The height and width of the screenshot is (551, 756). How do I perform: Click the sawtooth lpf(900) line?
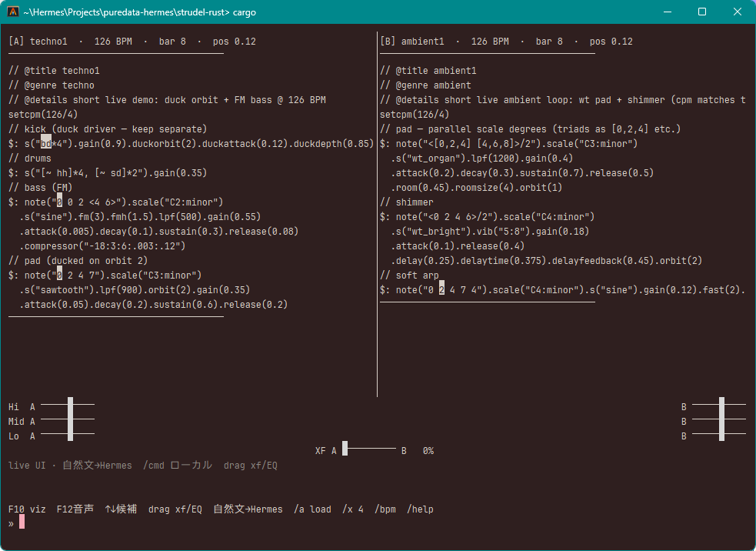135,290
